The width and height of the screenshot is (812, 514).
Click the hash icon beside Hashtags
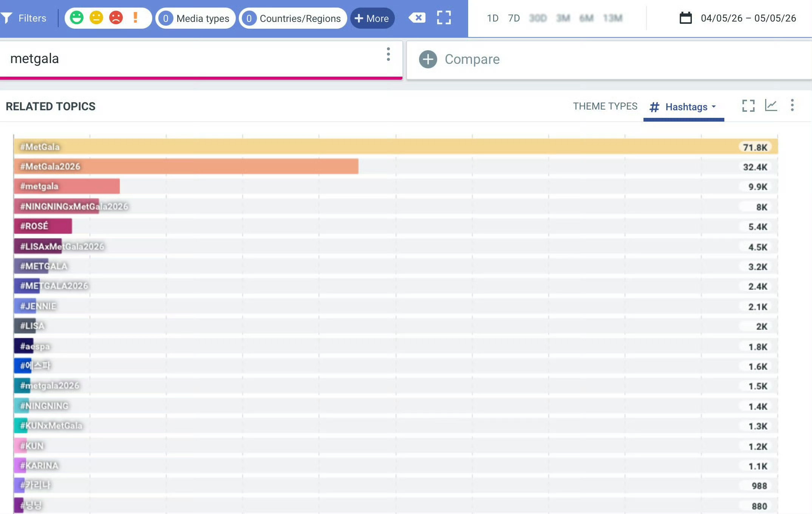pos(654,107)
